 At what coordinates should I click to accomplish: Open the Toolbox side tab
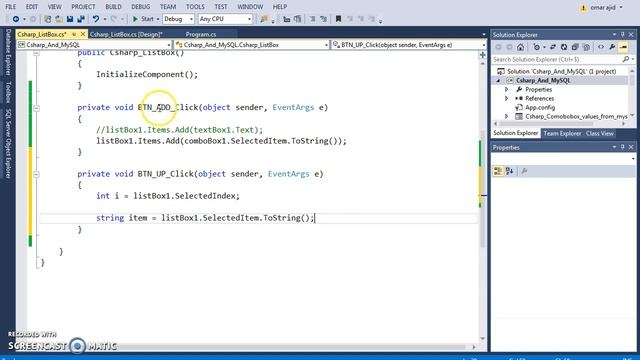[8, 92]
